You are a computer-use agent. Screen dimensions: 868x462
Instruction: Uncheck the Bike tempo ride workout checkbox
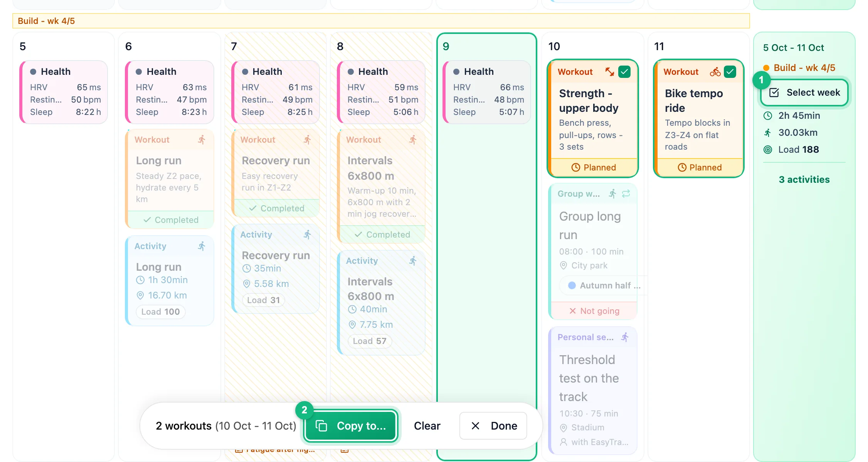(730, 72)
